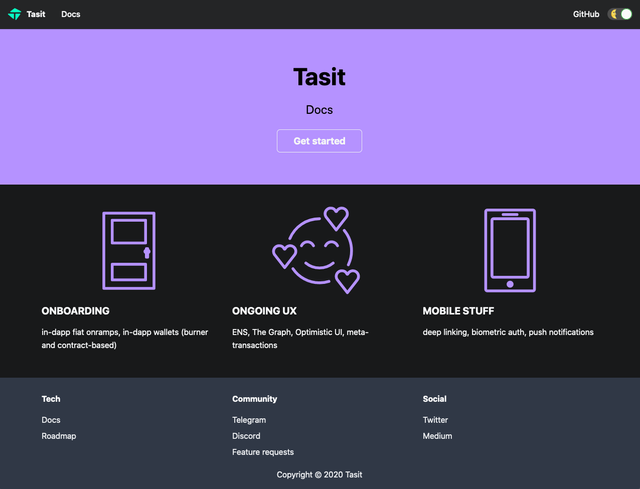Toggle the dark mode switch
The width and height of the screenshot is (640, 489).
(620, 14)
